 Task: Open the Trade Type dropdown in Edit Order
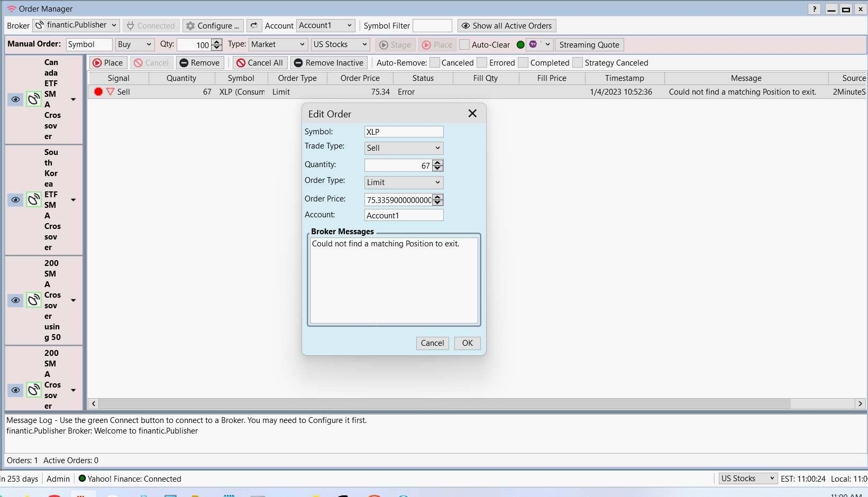pos(404,148)
